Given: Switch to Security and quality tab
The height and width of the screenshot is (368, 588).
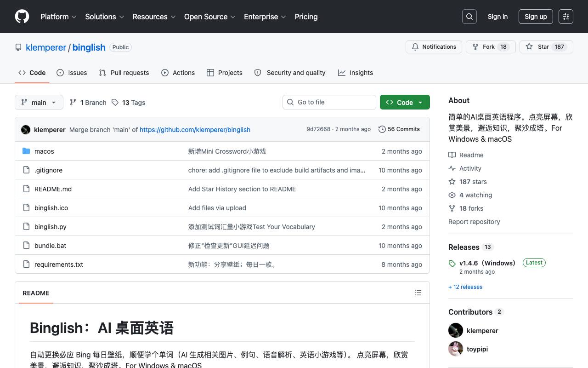Looking at the screenshot, I should (x=290, y=73).
